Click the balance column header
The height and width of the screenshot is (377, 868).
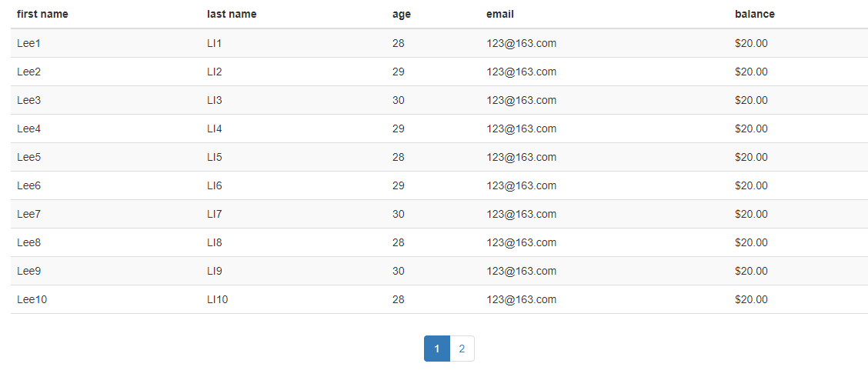(754, 14)
